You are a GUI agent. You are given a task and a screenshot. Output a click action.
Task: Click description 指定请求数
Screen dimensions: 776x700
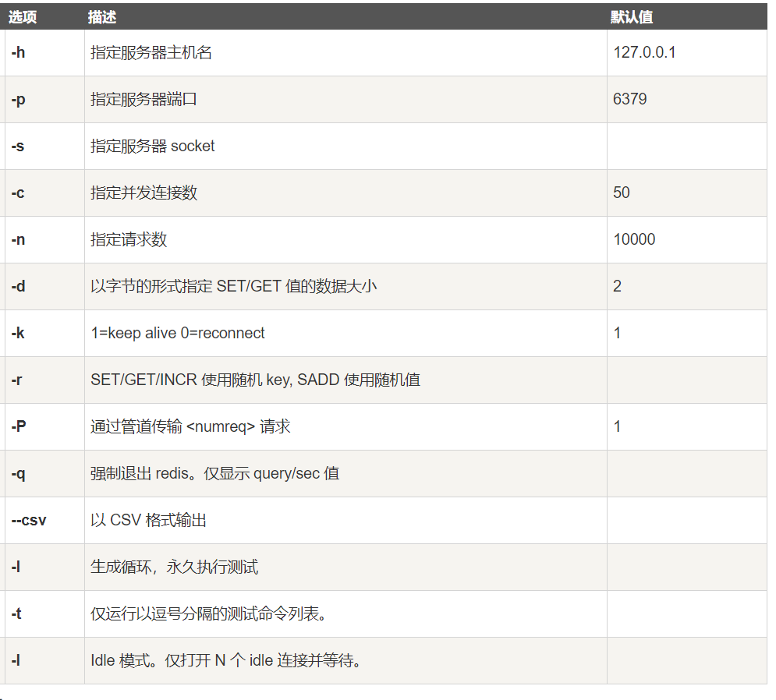pos(129,239)
